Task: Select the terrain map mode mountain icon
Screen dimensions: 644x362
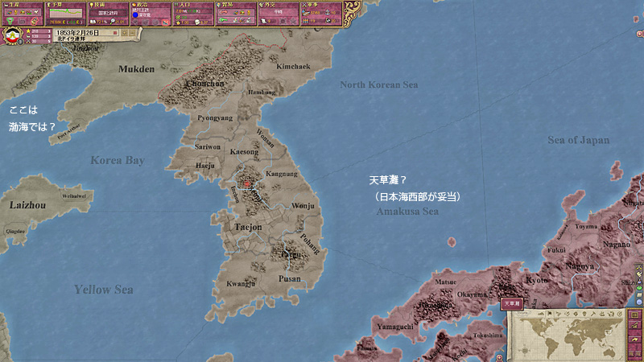Action: (541, 314)
